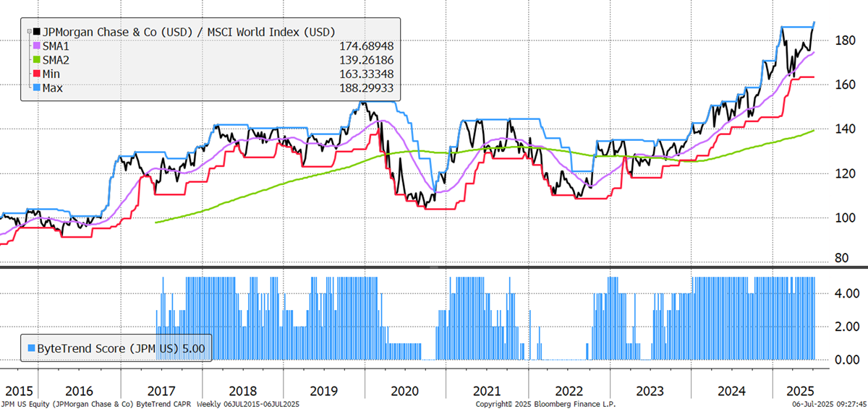Click the 2024 year label on time axis

pos(731,391)
